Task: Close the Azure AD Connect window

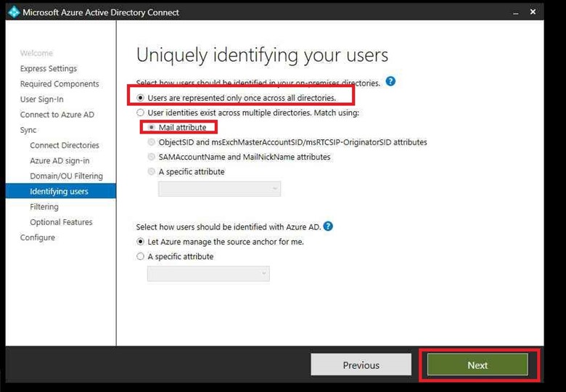Action: pos(533,12)
